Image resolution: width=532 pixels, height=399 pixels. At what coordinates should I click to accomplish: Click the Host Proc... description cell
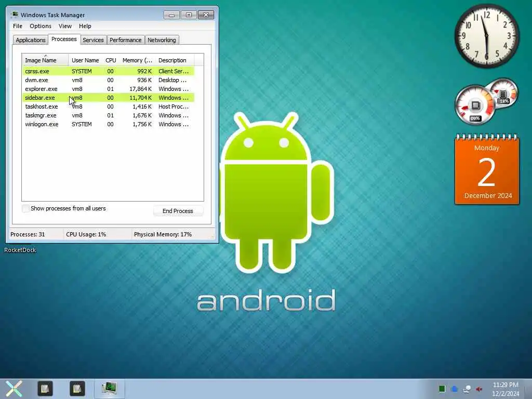point(174,107)
